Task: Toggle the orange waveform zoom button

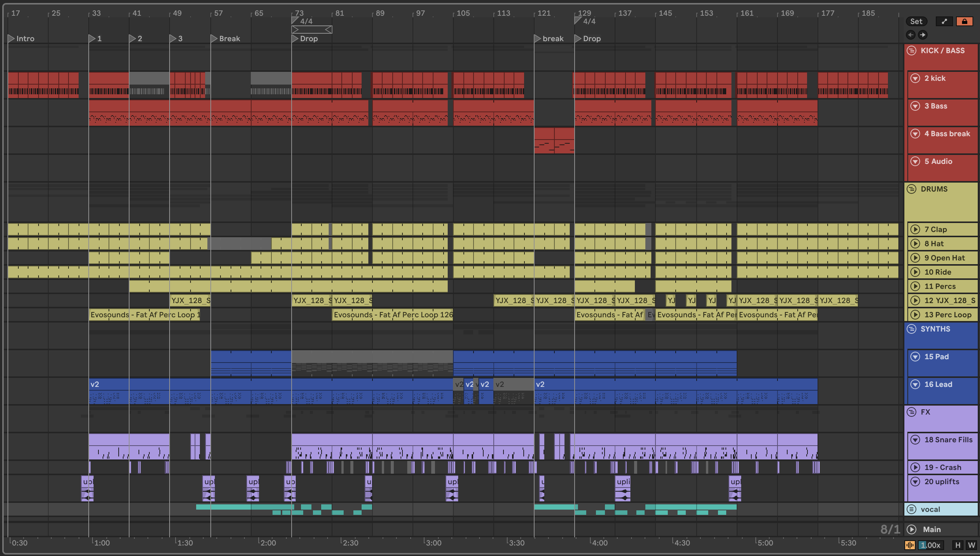Action: pos(910,545)
